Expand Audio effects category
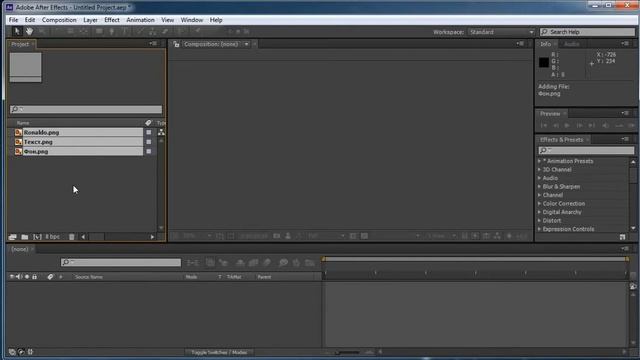Viewport: 640px width, 360px height. (540, 178)
